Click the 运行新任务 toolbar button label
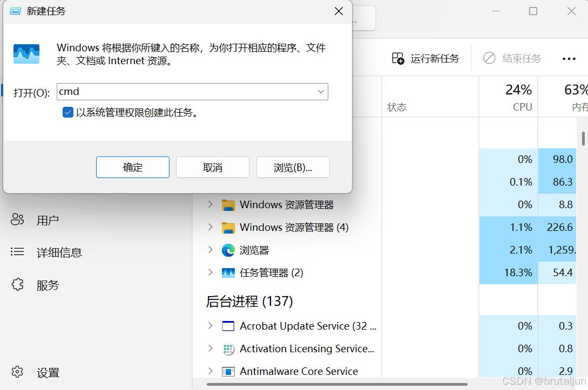Screen dimensions: 588x390 coord(435,58)
